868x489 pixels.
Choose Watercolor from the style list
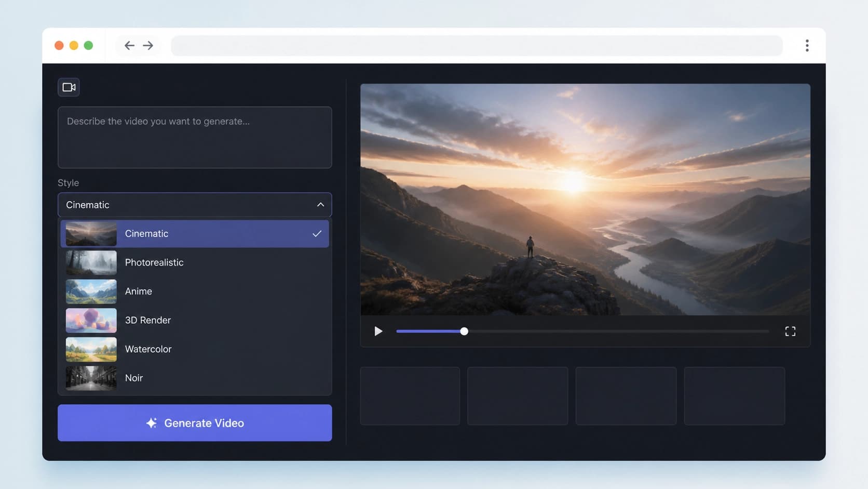pyautogui.click(x=195, y=349)
